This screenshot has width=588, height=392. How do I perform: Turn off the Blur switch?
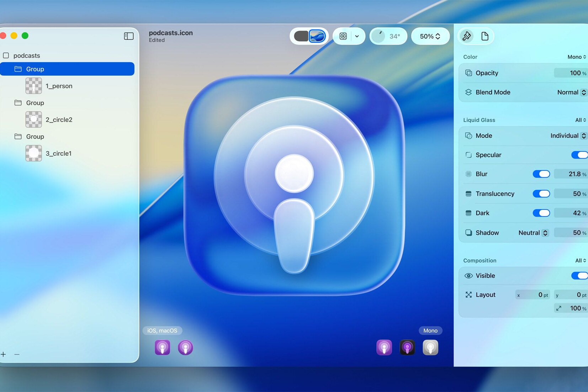click(541, 174)
